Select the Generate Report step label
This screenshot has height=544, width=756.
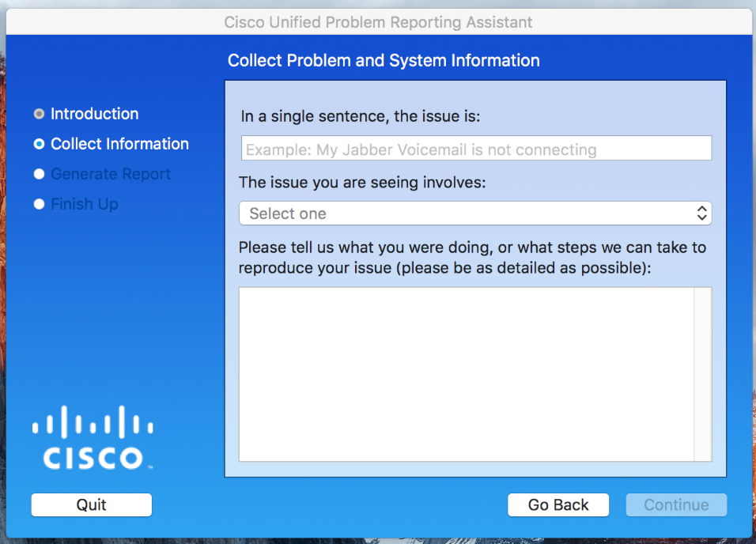click(x=111, y=174)
